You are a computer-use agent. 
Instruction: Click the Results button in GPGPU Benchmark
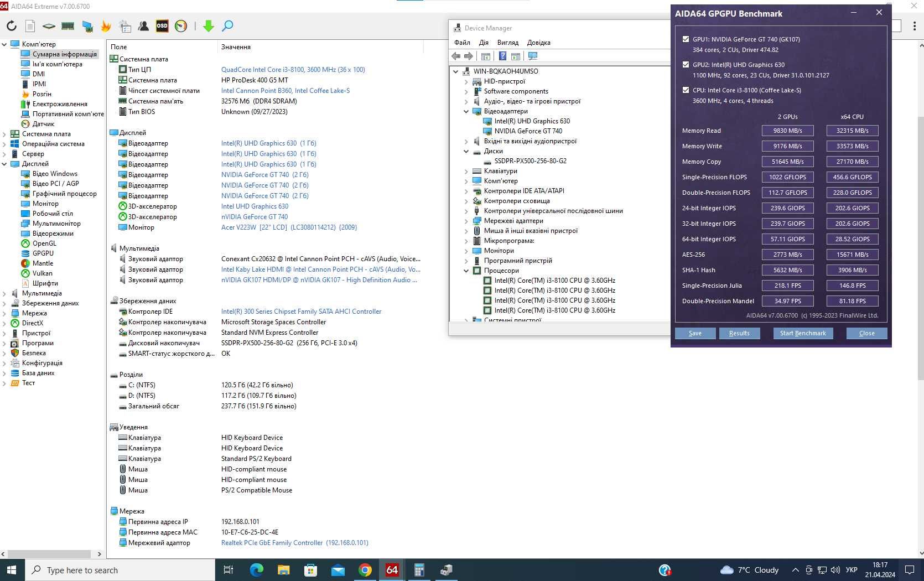coord(739,333)
